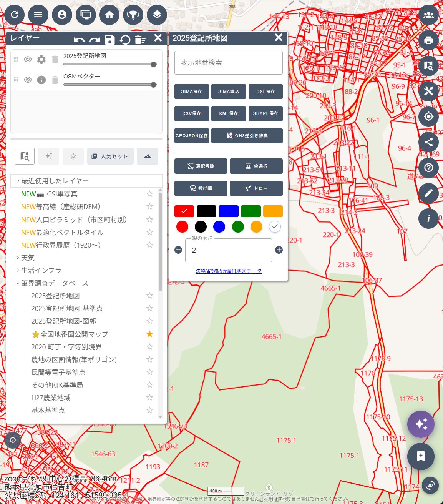Open the 法務省登記所備付地図データ link

click(228, 271)
